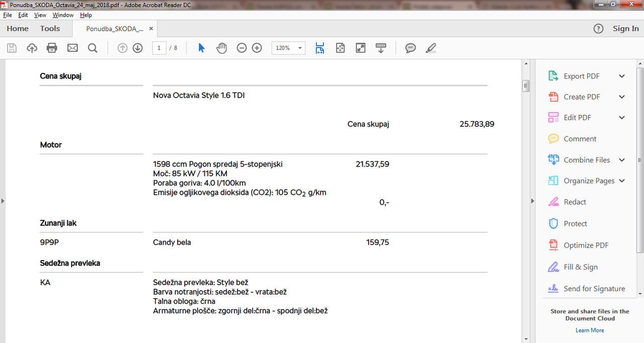Go to next page arrow

(x=138, y=48)
